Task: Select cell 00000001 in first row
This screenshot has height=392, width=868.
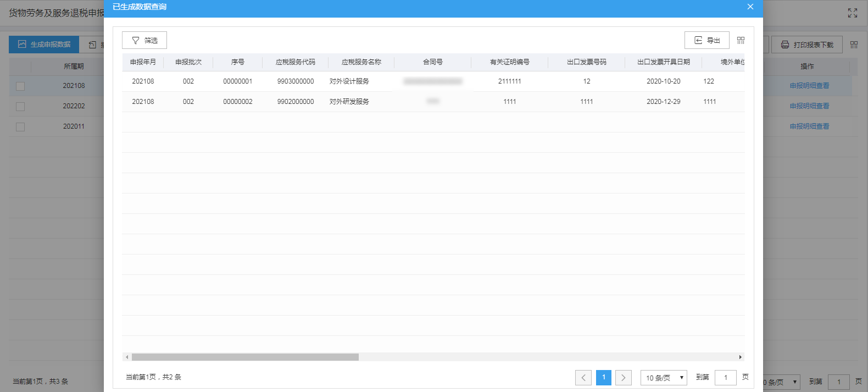Action: click(x=238, y=81)
